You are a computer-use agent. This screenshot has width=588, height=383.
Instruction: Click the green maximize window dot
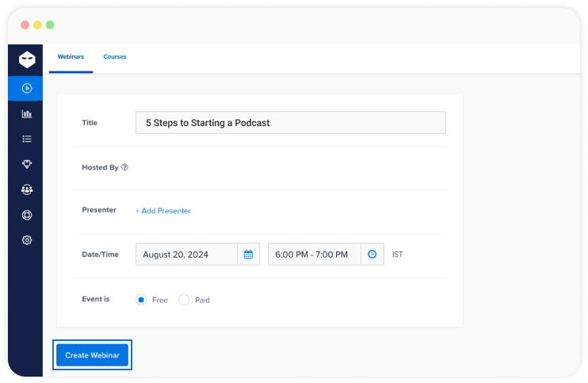pyautogui.click(x=50, y=25)
